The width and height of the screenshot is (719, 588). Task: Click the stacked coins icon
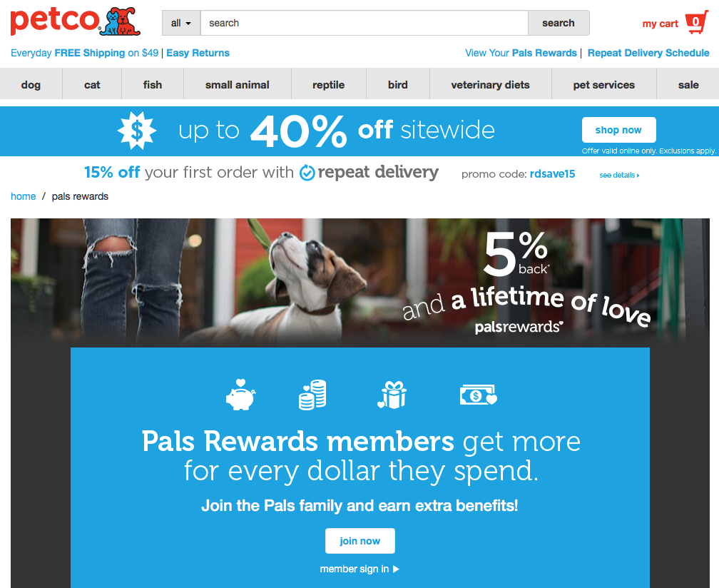point(312,395)
